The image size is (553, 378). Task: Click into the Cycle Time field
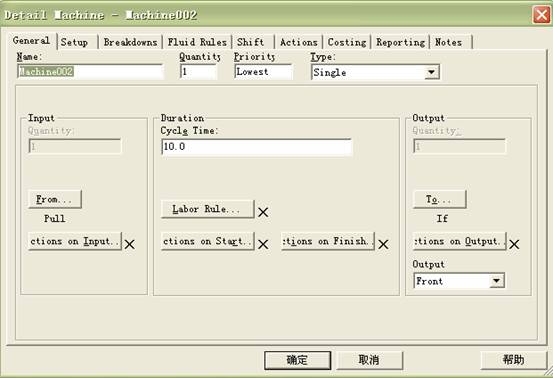coord(256,147)
